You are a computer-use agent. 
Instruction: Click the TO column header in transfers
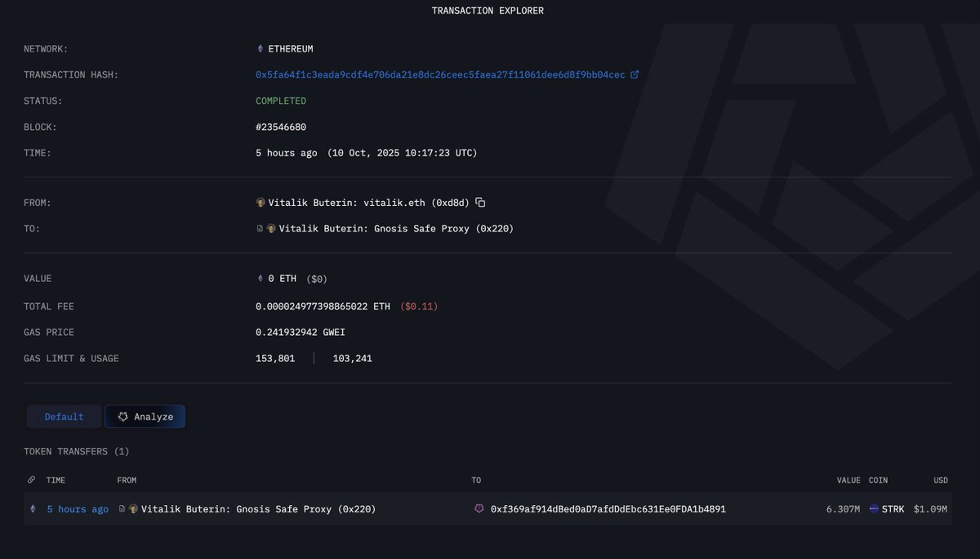(x=476, y=481)
